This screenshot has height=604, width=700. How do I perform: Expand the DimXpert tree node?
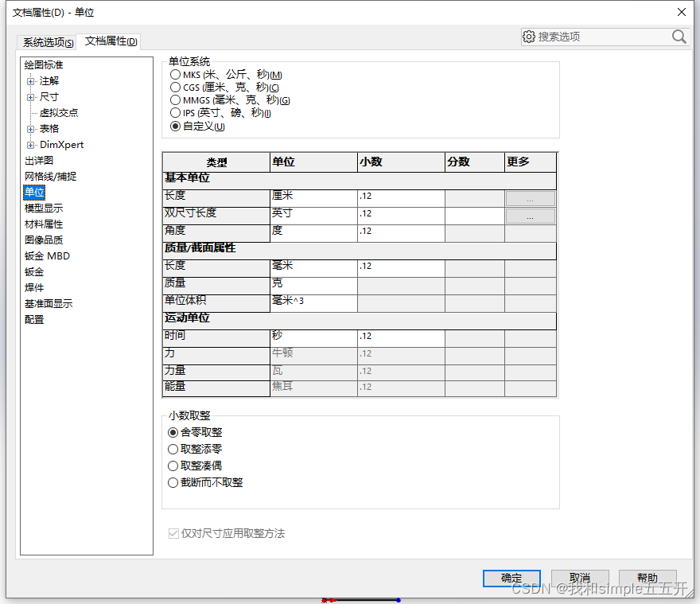coord(30,145)
